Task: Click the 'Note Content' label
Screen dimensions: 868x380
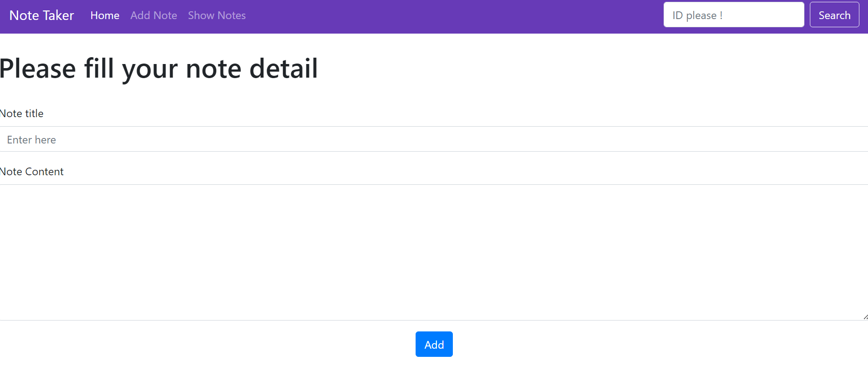Action: tap(31, 171)
